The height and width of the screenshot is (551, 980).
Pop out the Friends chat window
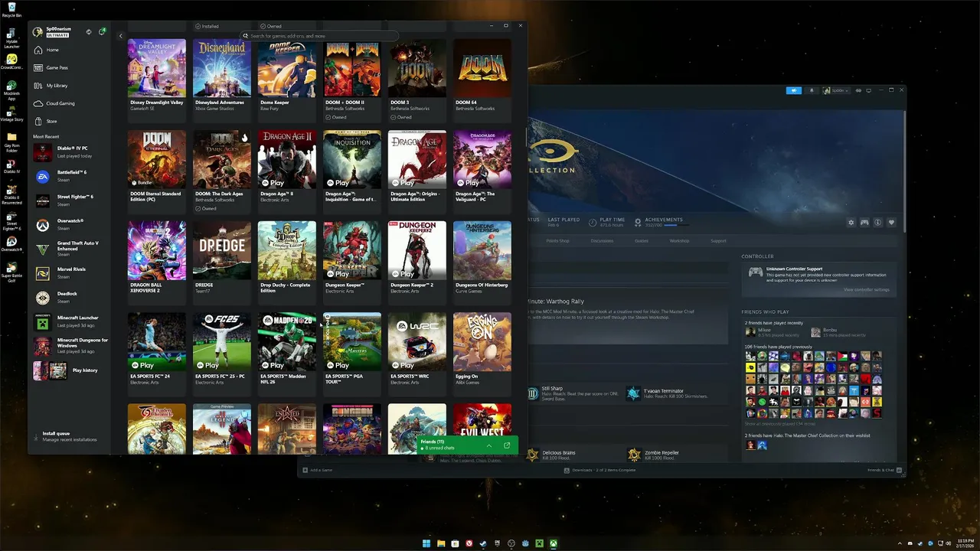[x=507, y=445]
